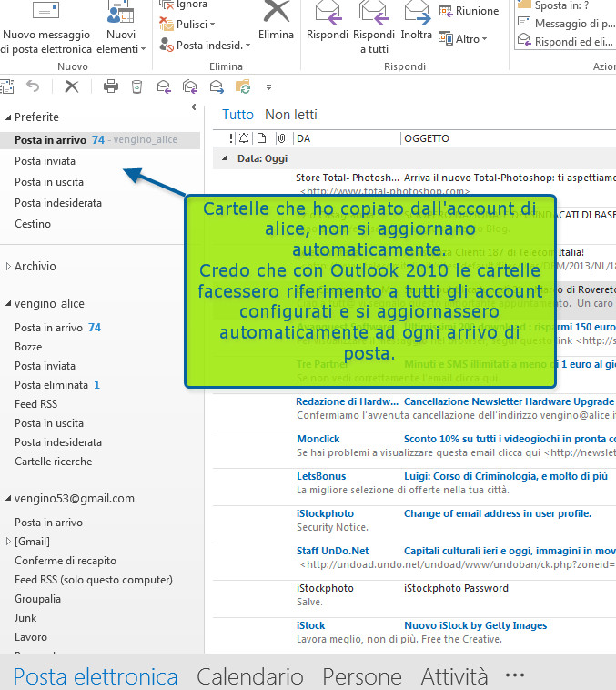Open Junk folder
616x690 pixels.
click(25, 618)
